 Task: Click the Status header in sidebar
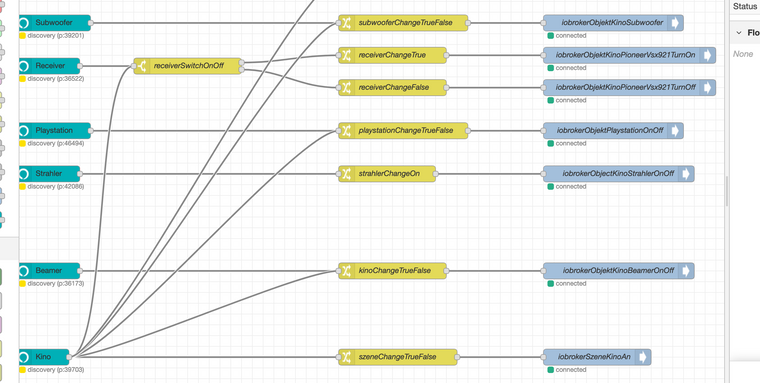(x=744, y=6)
